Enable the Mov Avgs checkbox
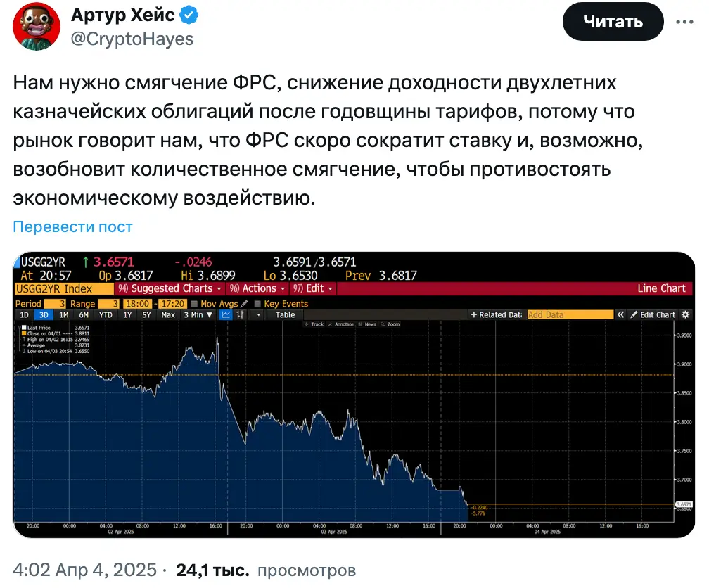This screenshot has height=588, width=709. (195, 304)
